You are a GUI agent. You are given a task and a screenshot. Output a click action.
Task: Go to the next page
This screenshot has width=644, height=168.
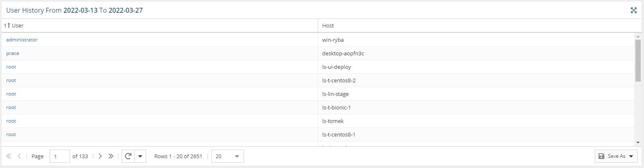coord(100,156)
